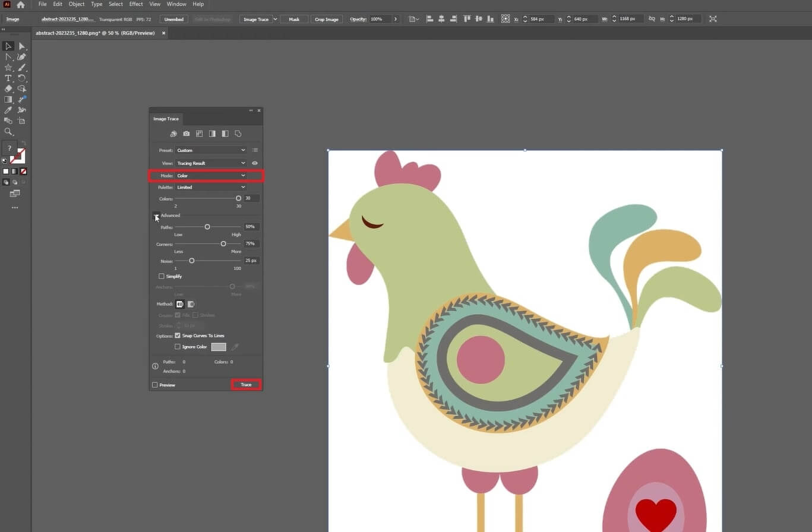Image resolution: width=812 pixels, height=532 pixels.
Task: Tick the Preview checkbox
Action: (155, 385)
